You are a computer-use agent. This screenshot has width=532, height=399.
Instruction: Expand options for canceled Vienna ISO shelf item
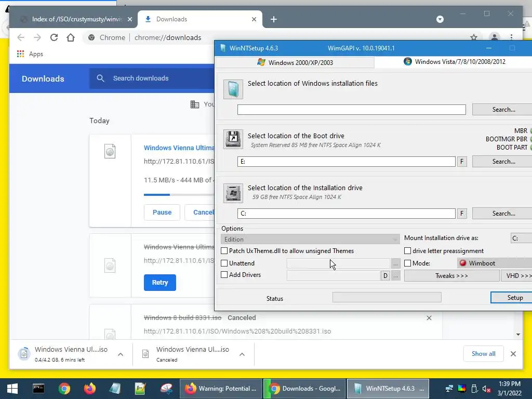pos(242,354)
